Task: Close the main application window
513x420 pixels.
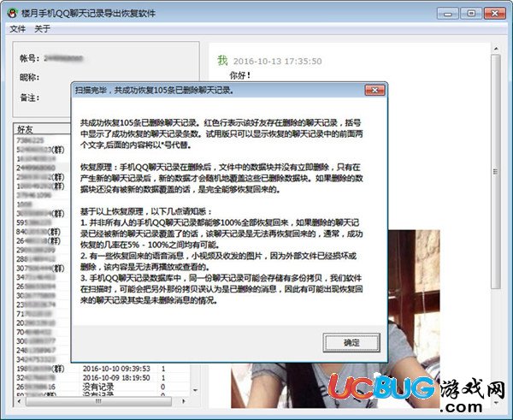Action: [x=495, y=14]
